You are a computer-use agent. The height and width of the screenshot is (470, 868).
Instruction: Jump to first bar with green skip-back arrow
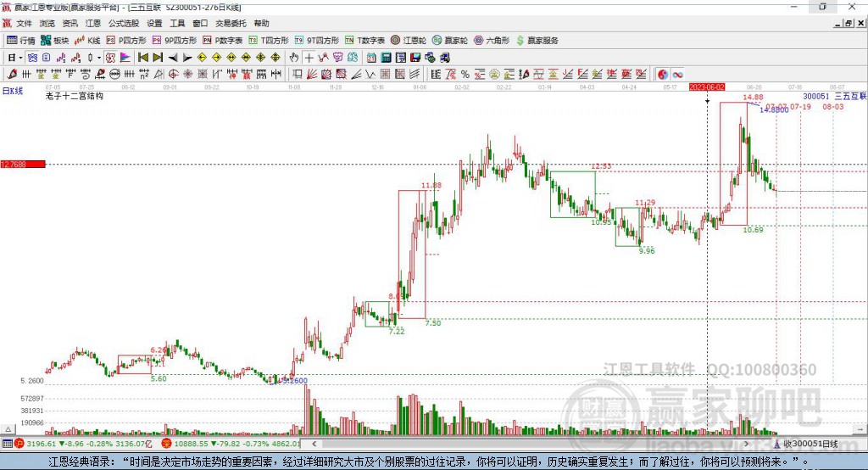pyautogui.click(x=142, y=58)
